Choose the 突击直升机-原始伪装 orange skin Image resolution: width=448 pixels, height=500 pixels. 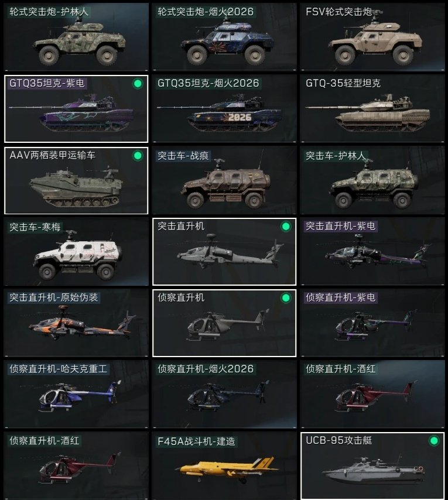(x=76, y=323)
